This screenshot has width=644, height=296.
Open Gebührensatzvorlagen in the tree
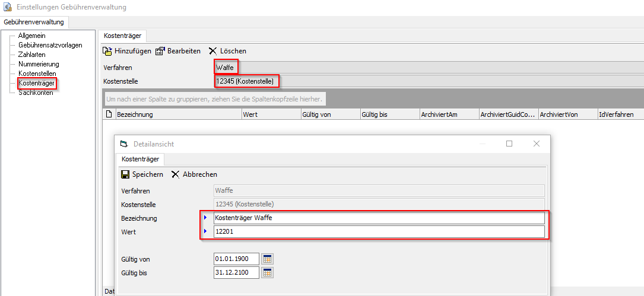[x=50, y=45]
